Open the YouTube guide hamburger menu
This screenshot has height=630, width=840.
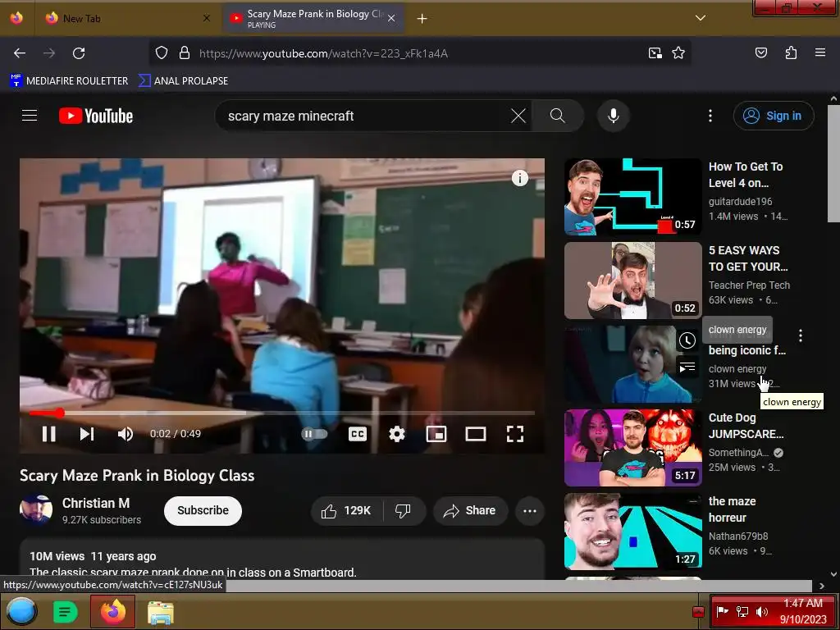pyautogui.click(x=30, y=116)
